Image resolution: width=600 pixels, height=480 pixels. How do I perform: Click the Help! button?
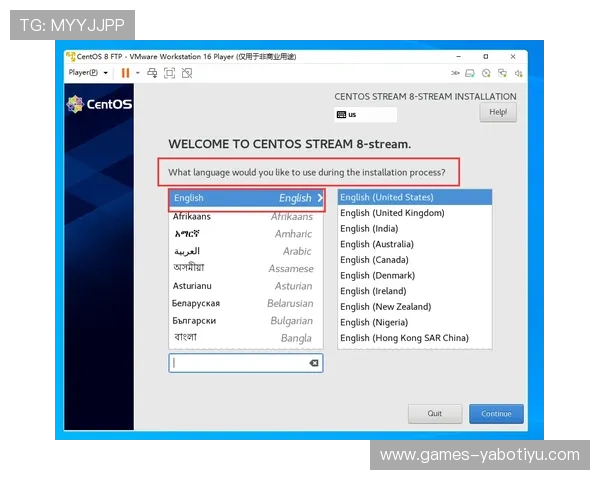click(498, 112)
